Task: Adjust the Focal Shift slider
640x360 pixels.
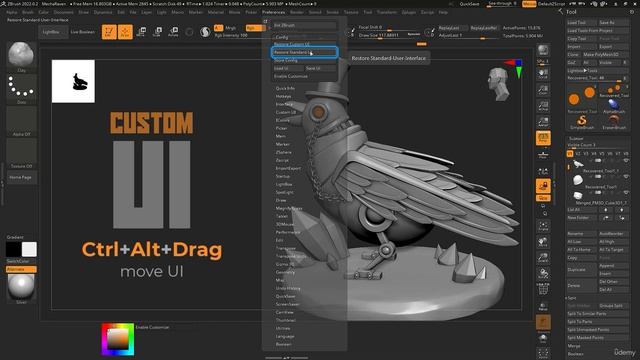Action: click(389, 27)
